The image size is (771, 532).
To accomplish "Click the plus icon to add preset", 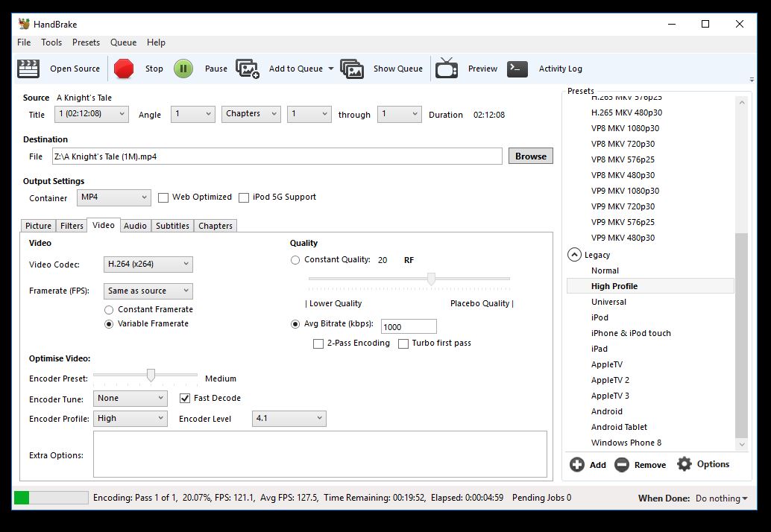I will point(577,465).
